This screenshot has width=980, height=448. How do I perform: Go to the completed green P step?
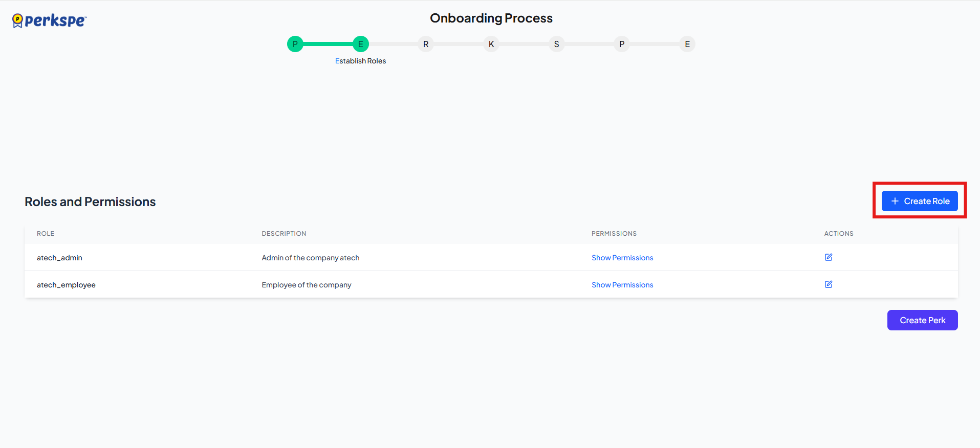pos(295,44)
